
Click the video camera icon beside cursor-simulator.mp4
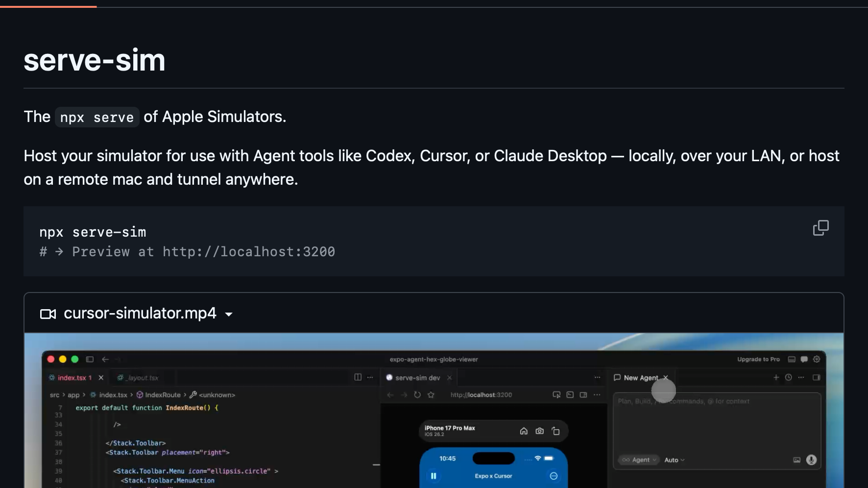pos(48,314)
